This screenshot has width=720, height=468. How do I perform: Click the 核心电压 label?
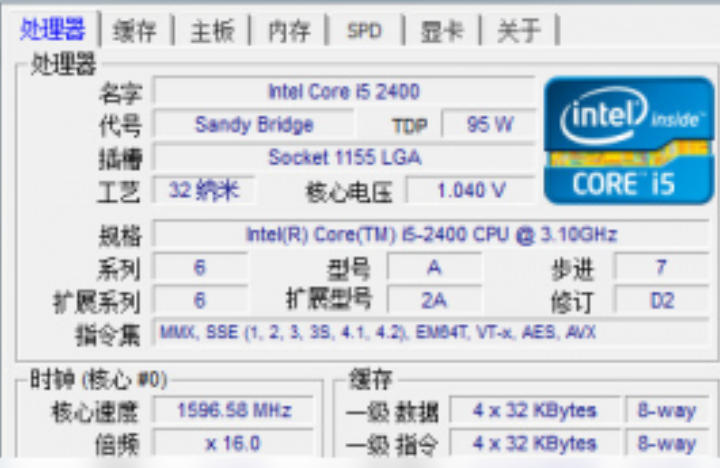click(x=349, y=192)
